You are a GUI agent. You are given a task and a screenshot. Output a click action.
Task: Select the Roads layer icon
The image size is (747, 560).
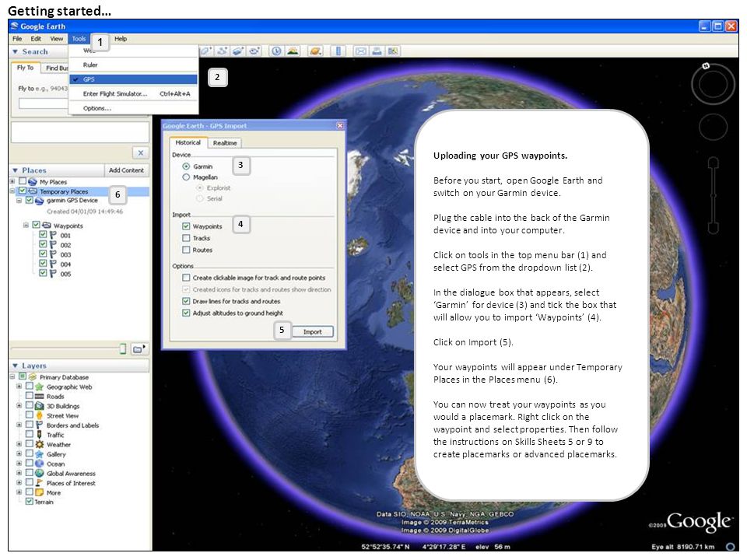[40, 396]
